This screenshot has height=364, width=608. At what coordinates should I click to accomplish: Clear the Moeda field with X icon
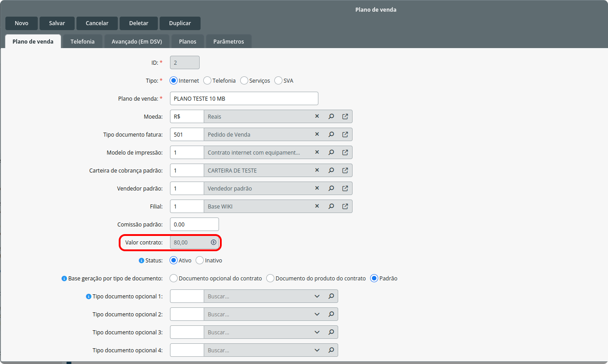pyautogui.click(x=317, y=116)
